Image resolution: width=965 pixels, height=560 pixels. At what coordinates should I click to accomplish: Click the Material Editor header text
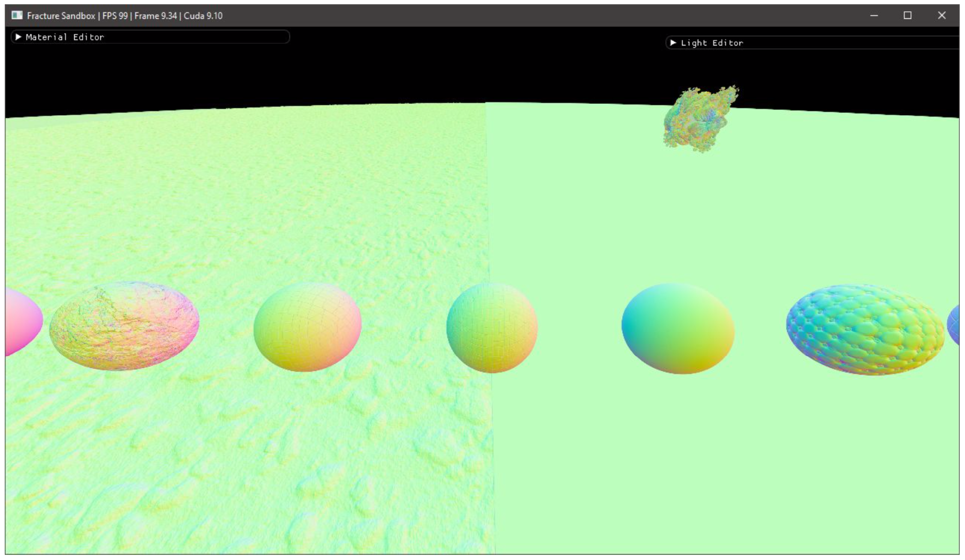click(65, 37)
